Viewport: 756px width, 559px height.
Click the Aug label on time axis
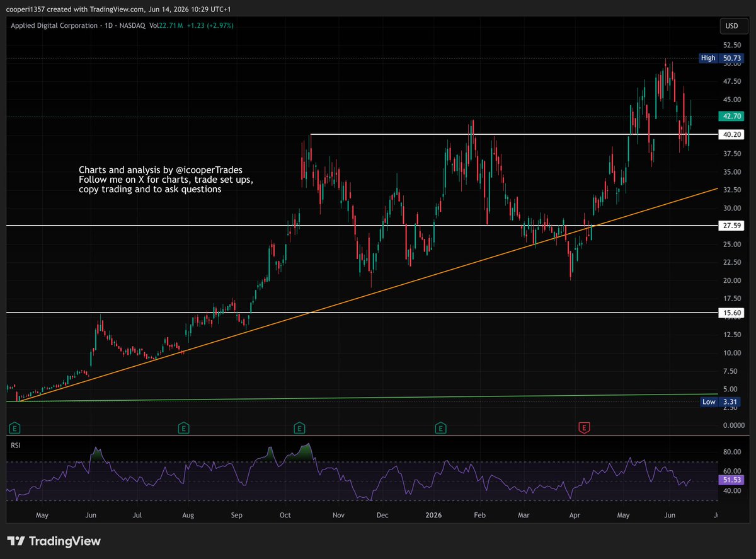(x=187, y=515)
